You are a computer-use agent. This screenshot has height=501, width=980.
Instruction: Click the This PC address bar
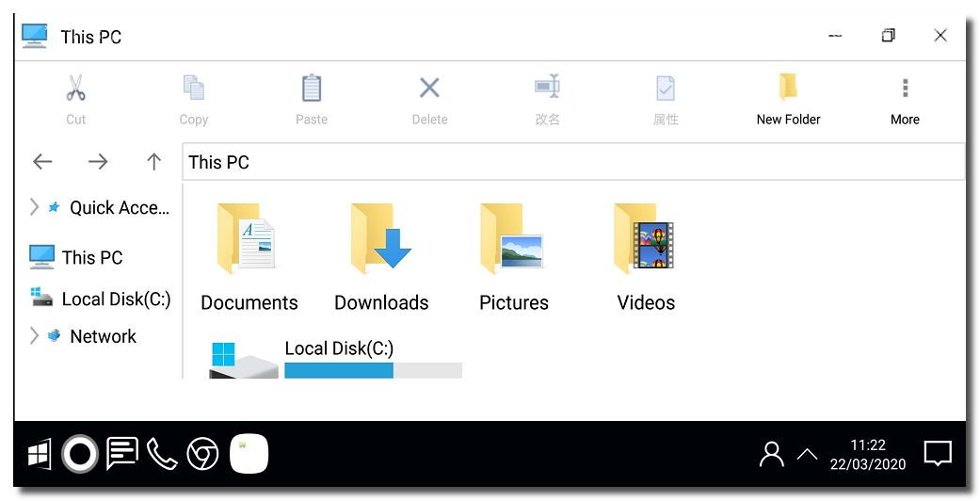click(x=573, y=162)
